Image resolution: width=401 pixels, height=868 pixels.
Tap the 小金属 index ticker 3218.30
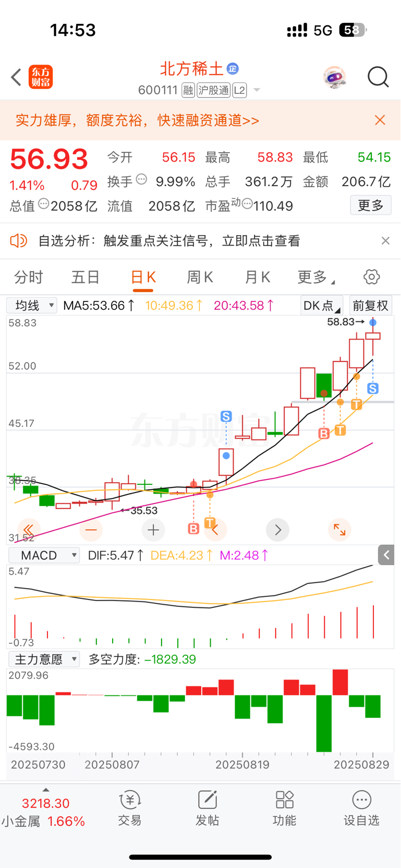click(x=46, y=803)
